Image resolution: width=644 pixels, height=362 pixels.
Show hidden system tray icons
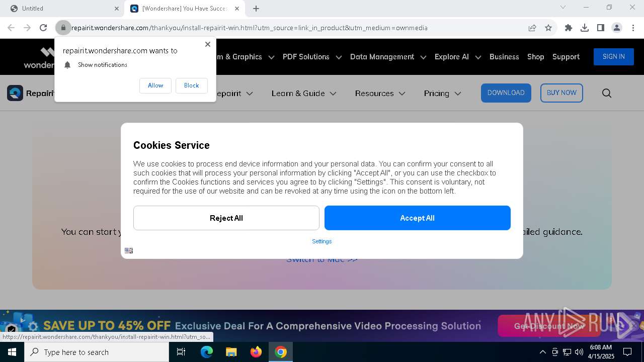coord(542,352)
